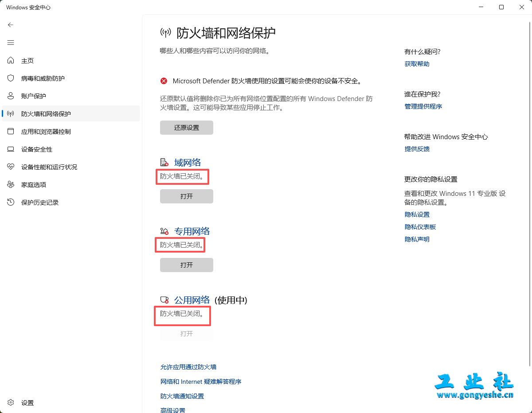Click the family options icon
The image size is (532, 413).
11,184
